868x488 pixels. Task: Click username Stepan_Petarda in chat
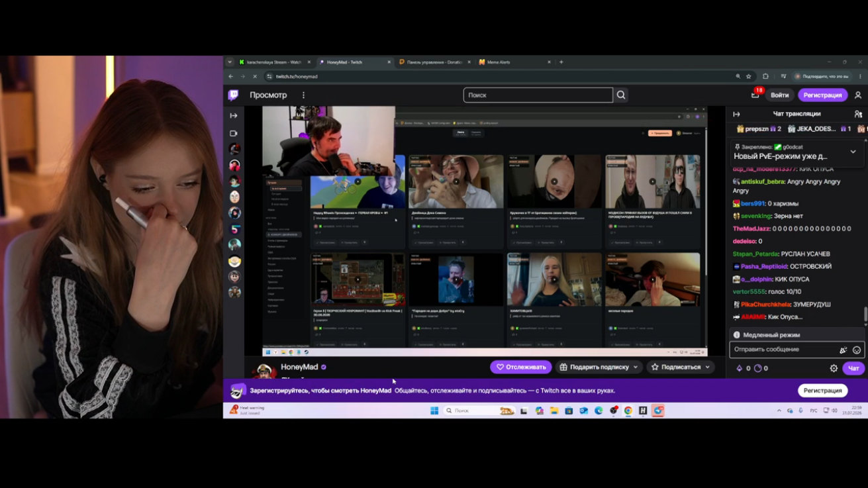click(x=755, y=254)
